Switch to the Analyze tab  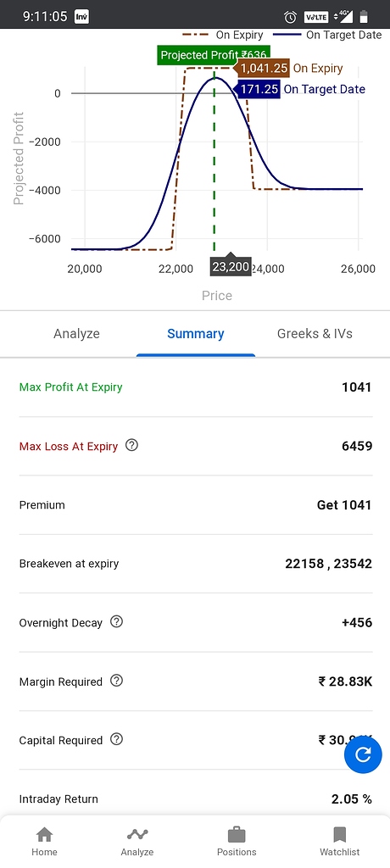(x=76, y=334)
